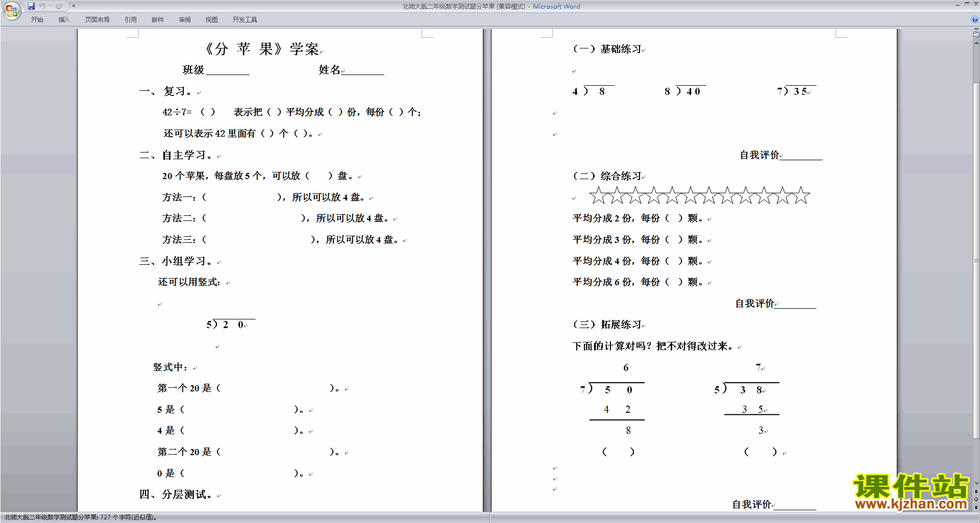
Task: Switch to the 插入 tab
Action: click(x=64, y=20)
